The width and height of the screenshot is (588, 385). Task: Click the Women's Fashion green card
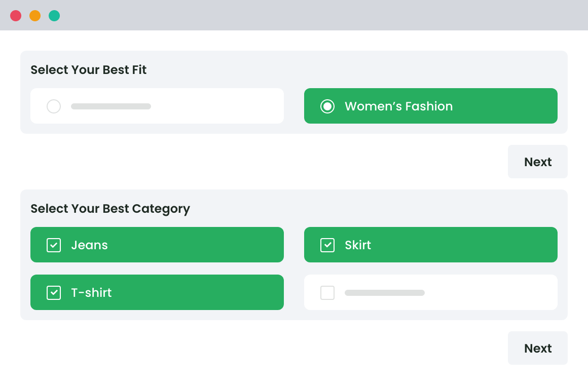point(431,106)
